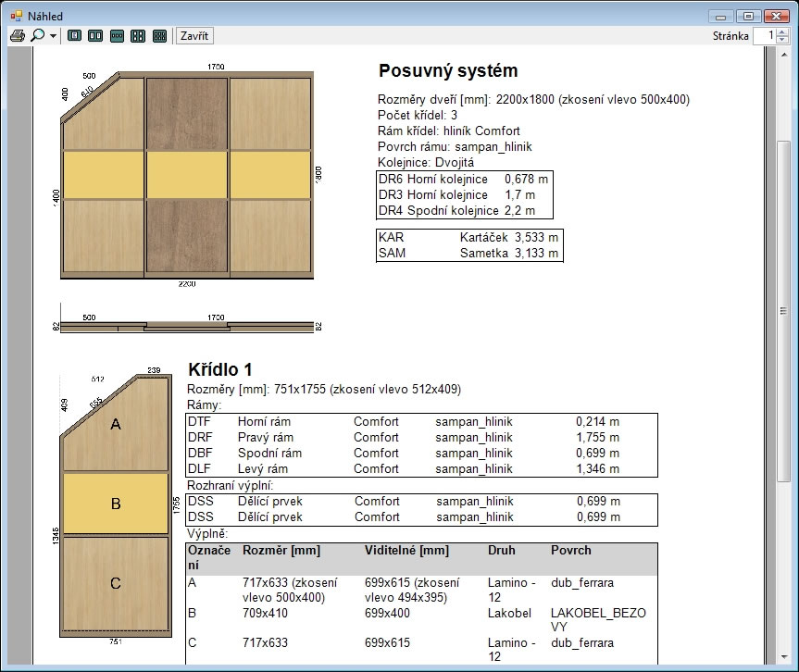This screenshot has width=799, height=672.
Task: Switch to four-page view layout
Action: [x=138, y=36]
